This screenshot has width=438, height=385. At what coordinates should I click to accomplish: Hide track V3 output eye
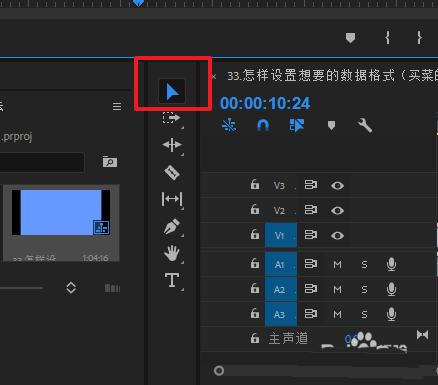337,185
